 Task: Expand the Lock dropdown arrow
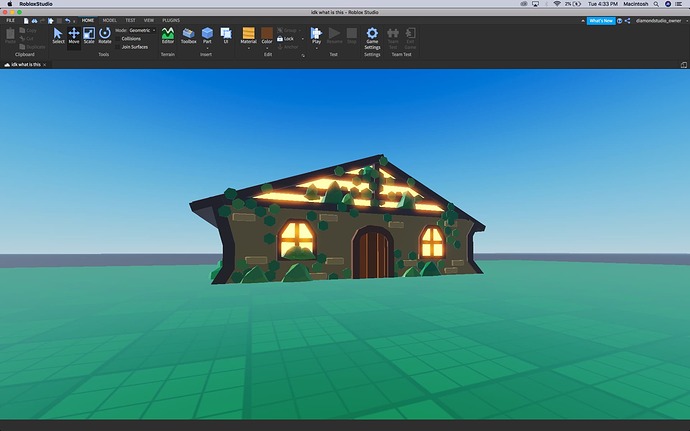pyautogui.click(x=302, y=39)
